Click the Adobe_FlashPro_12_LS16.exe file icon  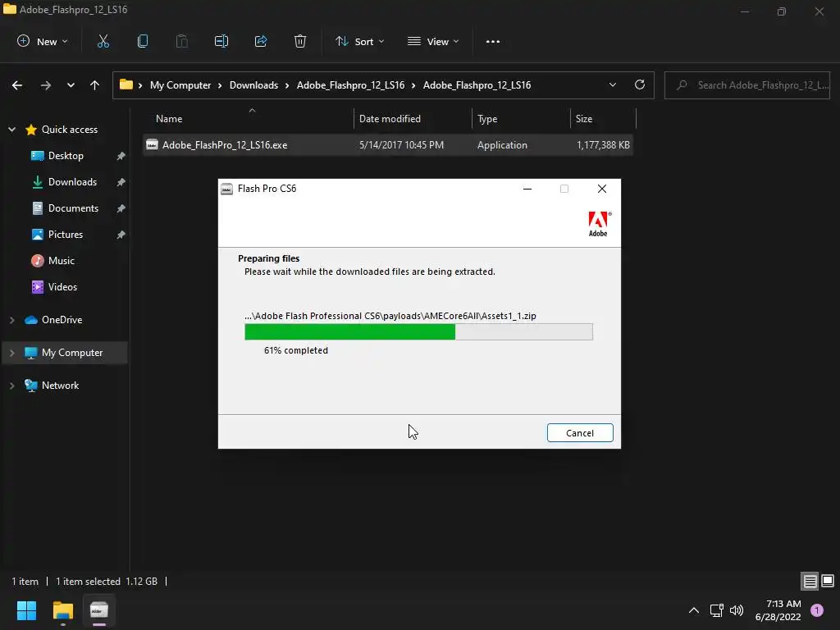(x=152, y=144)
